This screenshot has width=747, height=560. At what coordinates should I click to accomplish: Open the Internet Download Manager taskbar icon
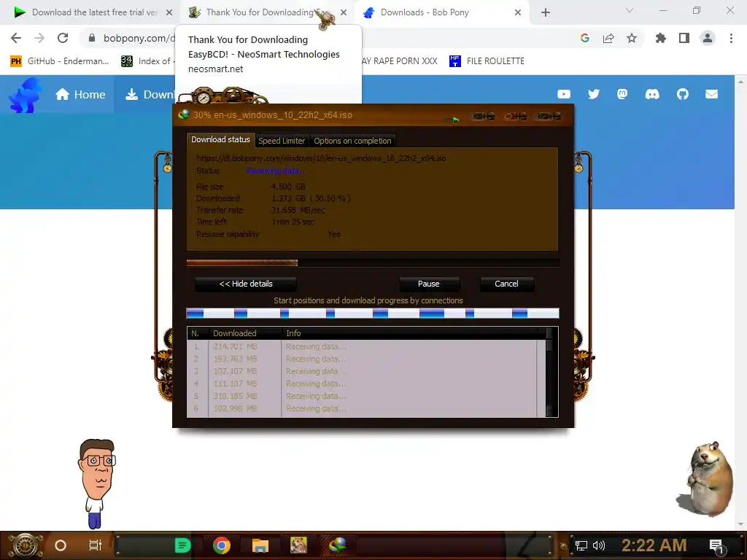(337, 545)
